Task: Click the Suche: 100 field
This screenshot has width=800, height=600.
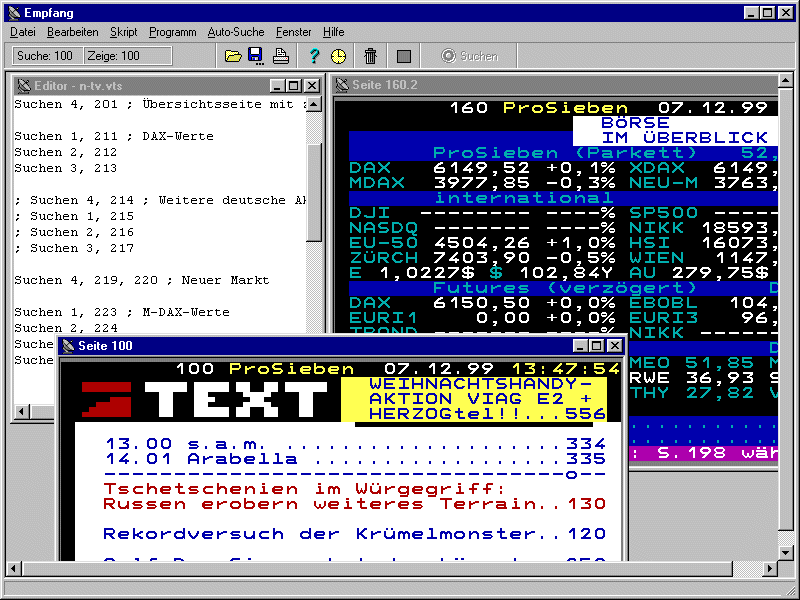Action: (47, 56)
